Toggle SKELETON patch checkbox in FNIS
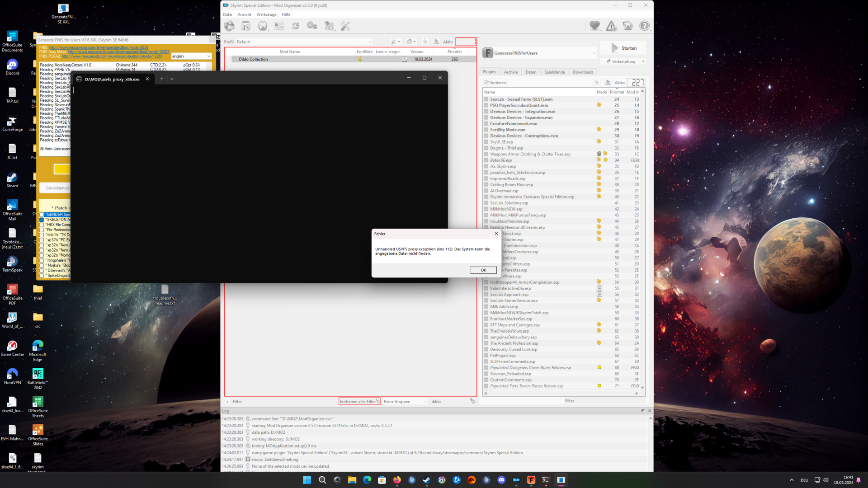Viewport: 868px width, 488px height. pos(42,220)
